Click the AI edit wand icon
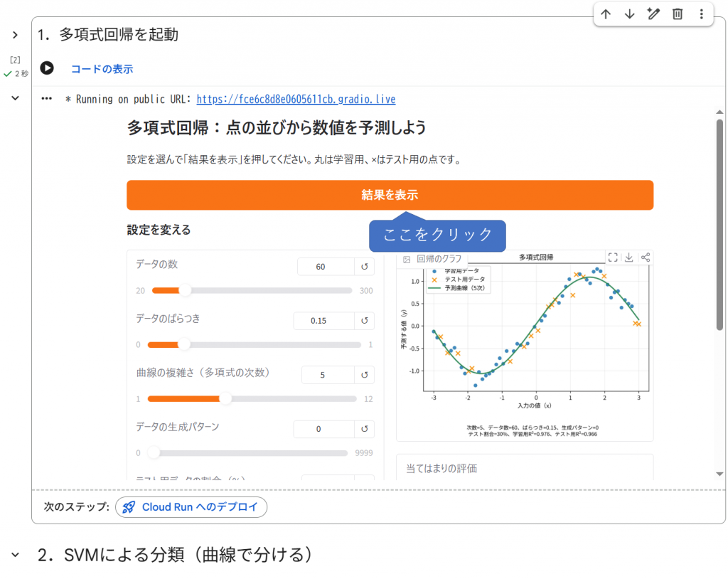The image size is (728, 579). [653, 14]
